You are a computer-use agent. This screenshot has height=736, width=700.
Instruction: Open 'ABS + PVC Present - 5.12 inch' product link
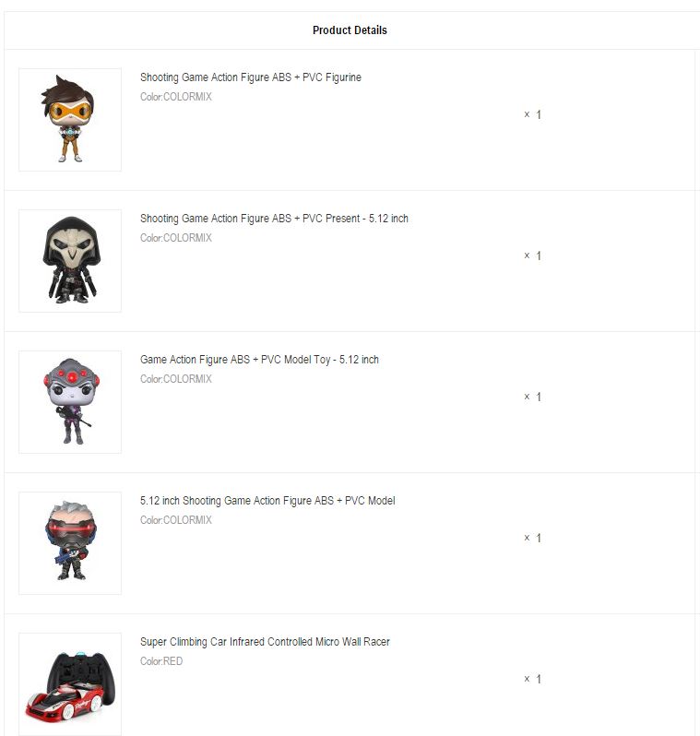coord(274,219)
